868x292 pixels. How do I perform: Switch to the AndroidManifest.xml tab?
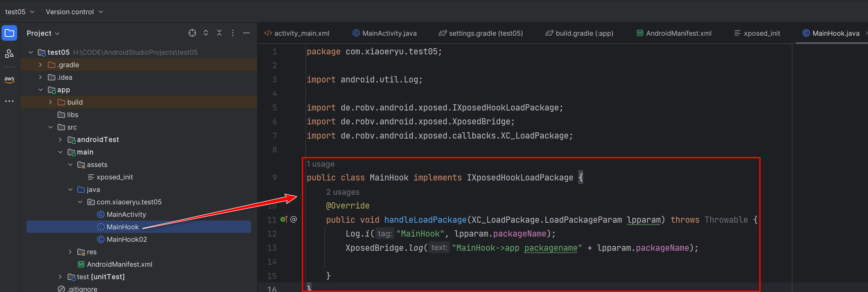coord(674,33)
